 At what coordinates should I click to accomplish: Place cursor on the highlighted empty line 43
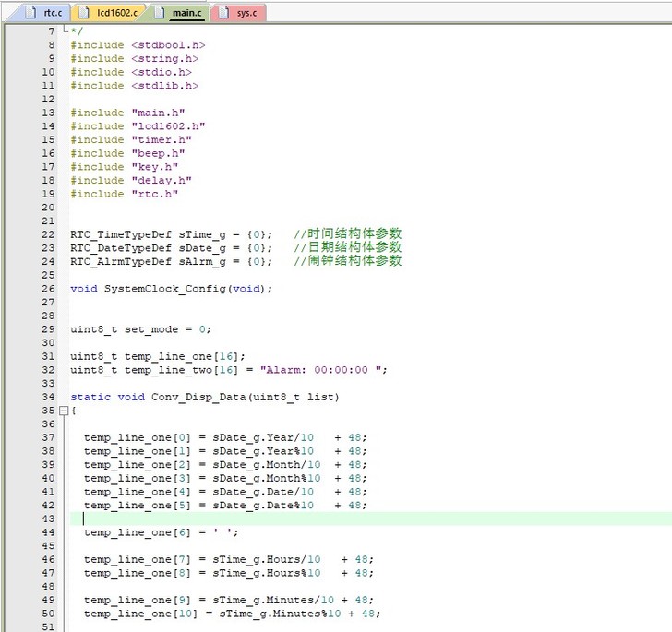coord(371,519)
